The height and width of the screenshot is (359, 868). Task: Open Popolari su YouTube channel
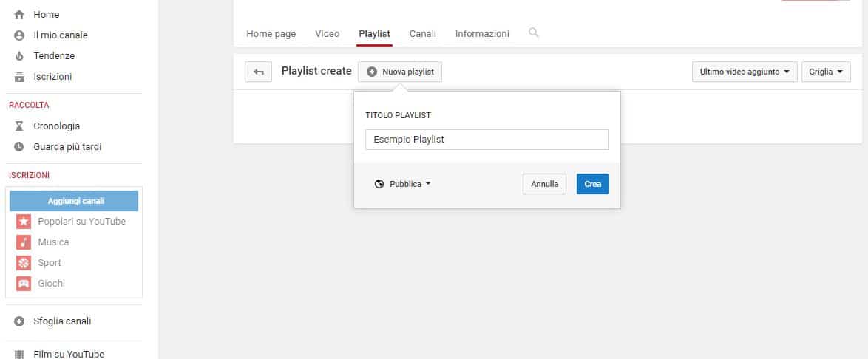tap(82, 222)
